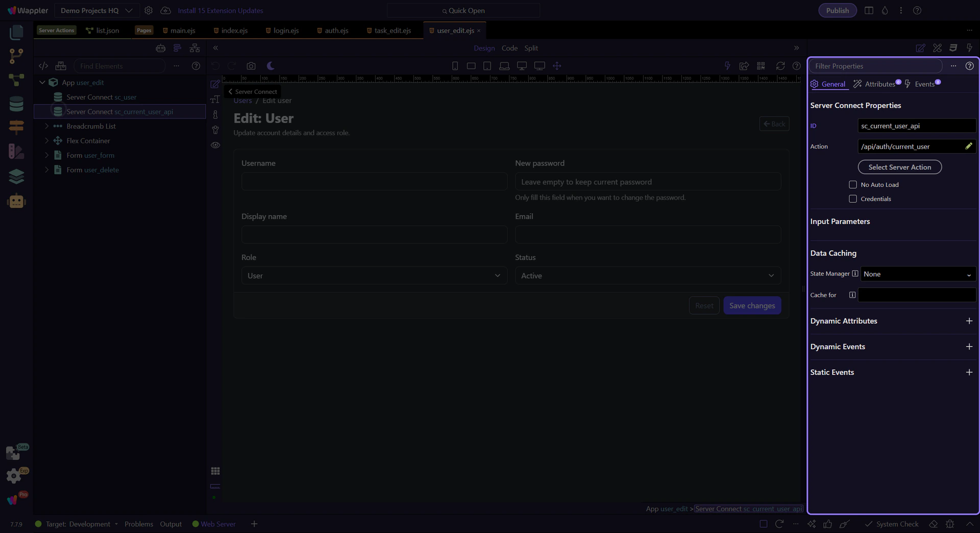
Task: Click the AI assistant robot sidebar icon
Action: pyautogui.click(x=16, y=201)
